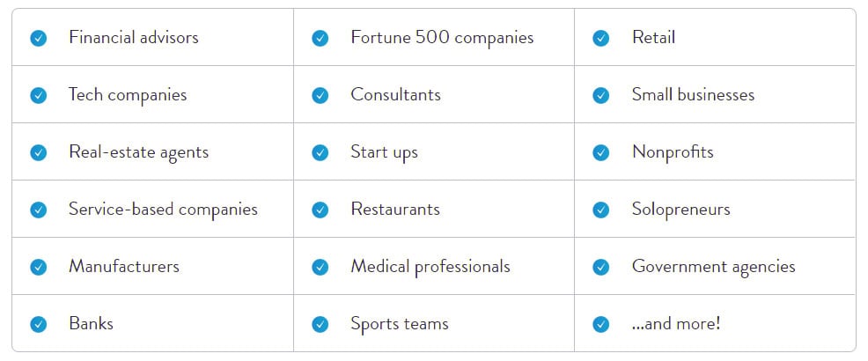Click the Real-estate agents text
This screenshot has height=361, width=868.
[138, 152]
